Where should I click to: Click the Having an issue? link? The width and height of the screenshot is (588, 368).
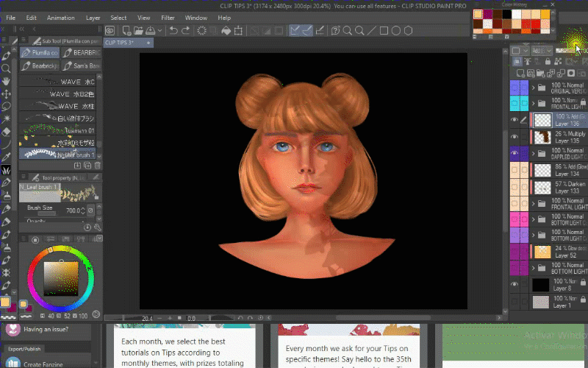point(45,330)
